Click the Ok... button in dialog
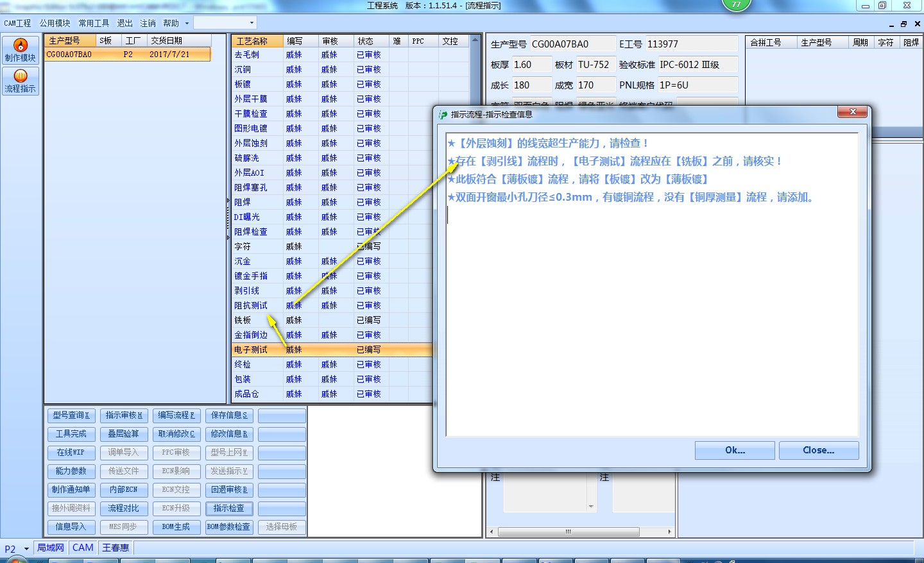 (x=735, y=450)
